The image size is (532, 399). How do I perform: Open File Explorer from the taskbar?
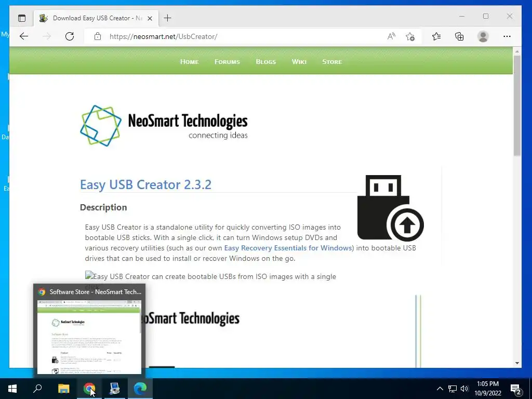pyautogui.click(x=63, y=389)
